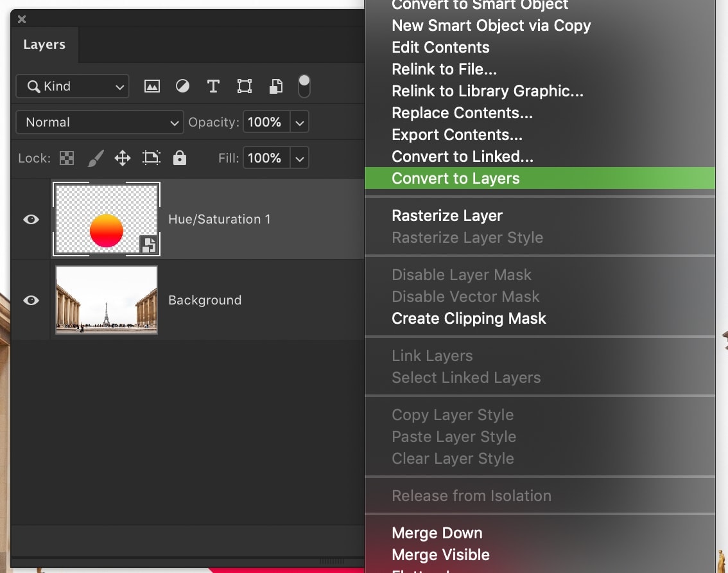Screen dimensions: 728x573
Task: Select Create Clipping Mask
Action: (x=469, y=318)
